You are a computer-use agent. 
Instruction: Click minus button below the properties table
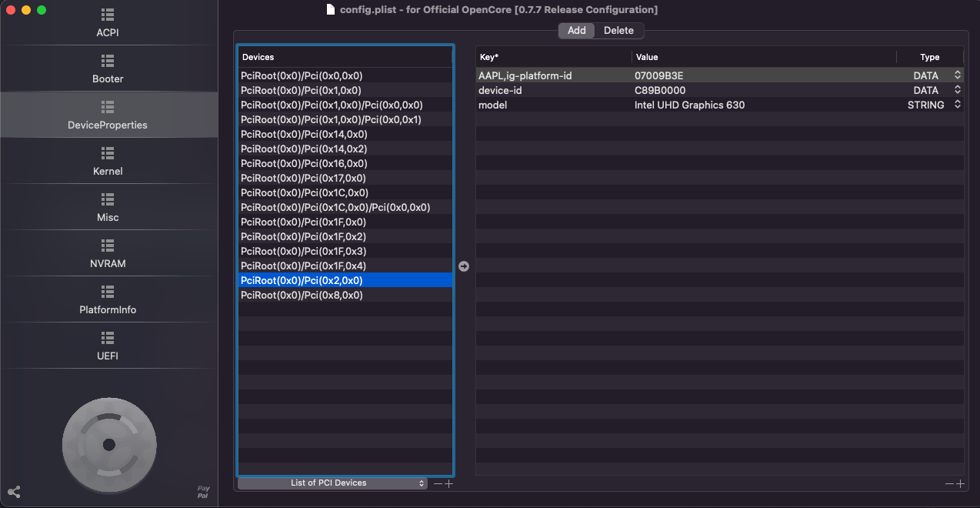tap(950, 483)
